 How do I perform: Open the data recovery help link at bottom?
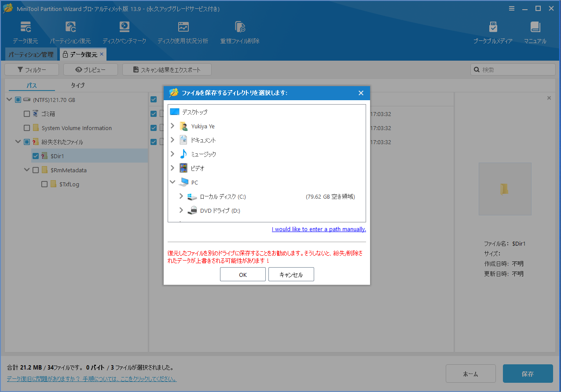click(x=92, y=379)
